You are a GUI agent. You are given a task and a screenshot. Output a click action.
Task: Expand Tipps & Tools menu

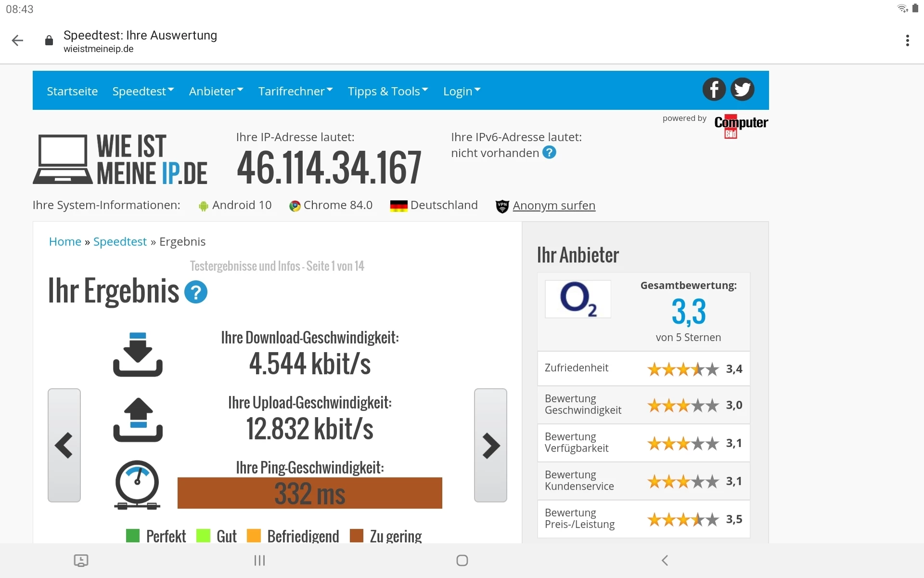[388, 91]
